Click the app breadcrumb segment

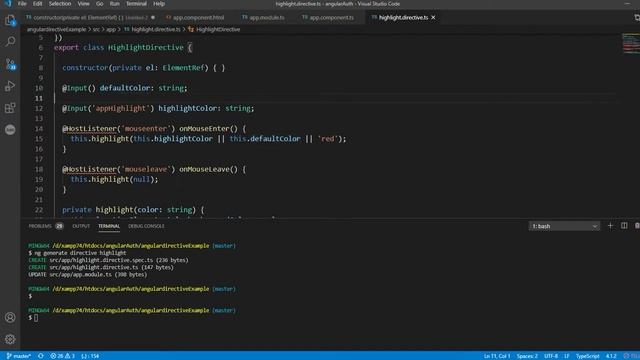pos(111,29)
